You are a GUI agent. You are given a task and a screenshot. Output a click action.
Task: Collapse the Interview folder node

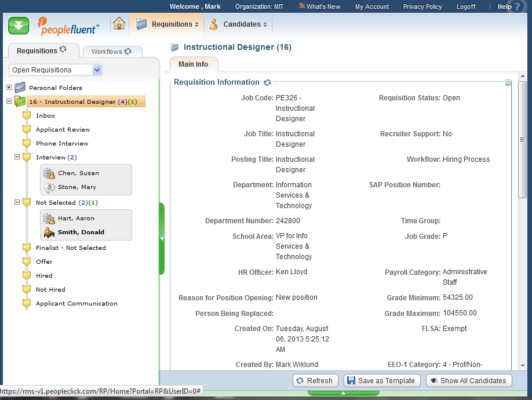17,157
